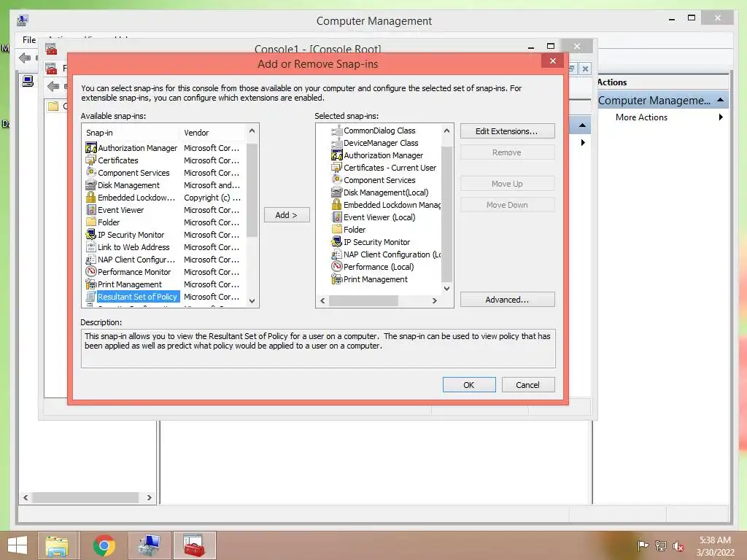Click Disk Management(Local) icon in Selected list
Viewport: 747px width, 560px height.
337,192
